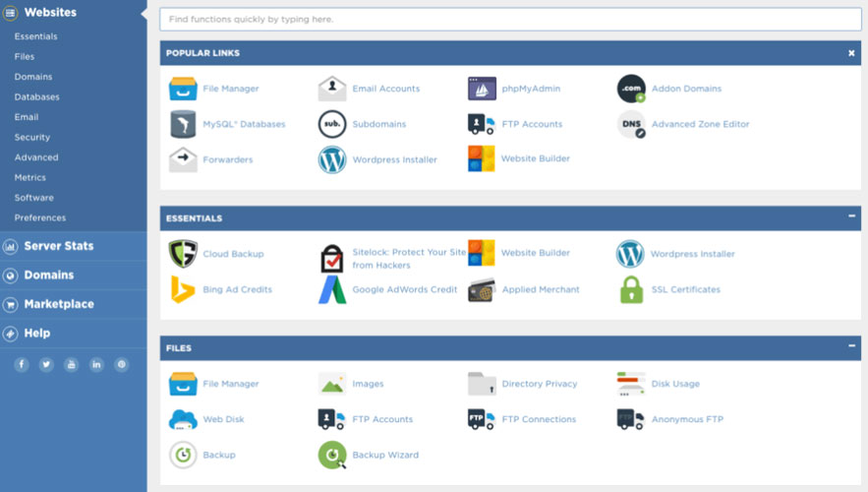Open the YouTube social icon in sidebar
The width and height of the screenshot is (868, 492).
(x=72, y=364)
